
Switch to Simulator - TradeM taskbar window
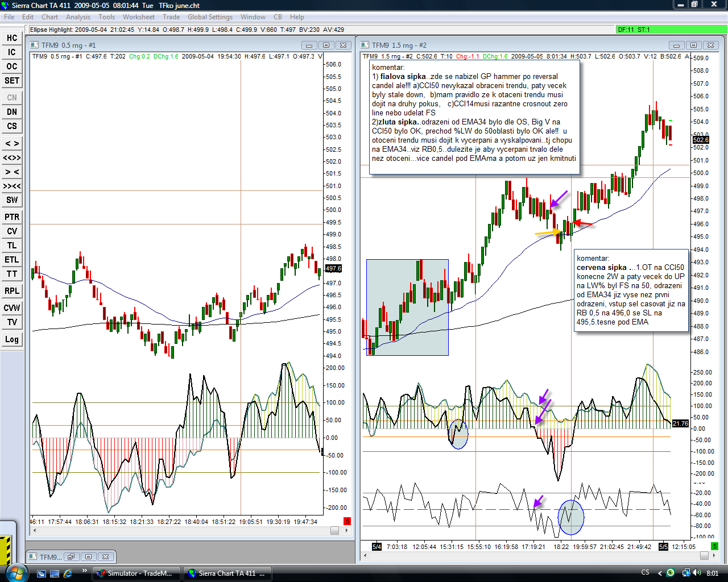(x=136, y=573)
